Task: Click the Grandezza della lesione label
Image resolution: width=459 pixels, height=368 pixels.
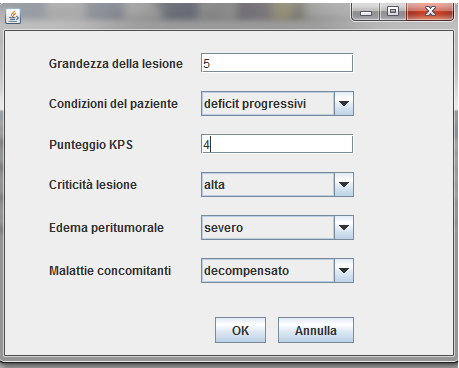Action: pos(116,64)
